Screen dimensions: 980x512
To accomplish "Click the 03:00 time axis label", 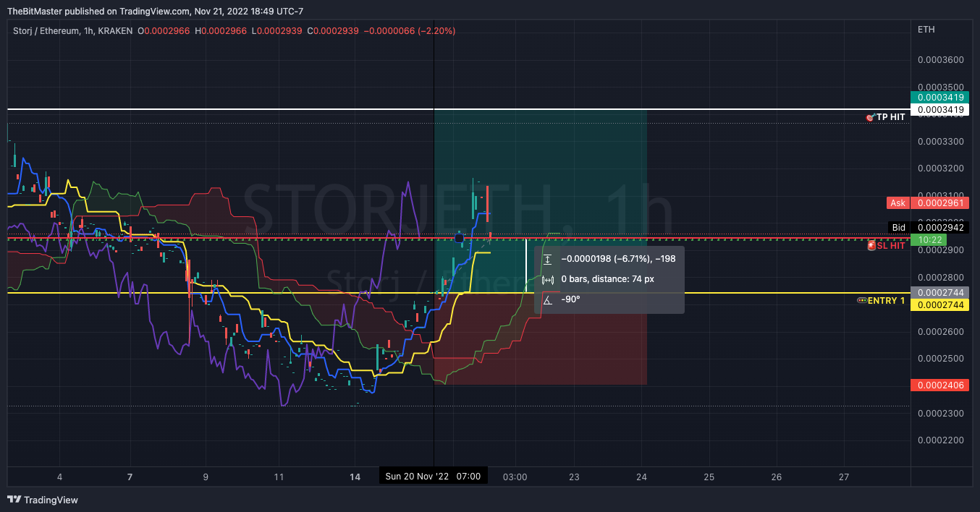I will 515,477.
